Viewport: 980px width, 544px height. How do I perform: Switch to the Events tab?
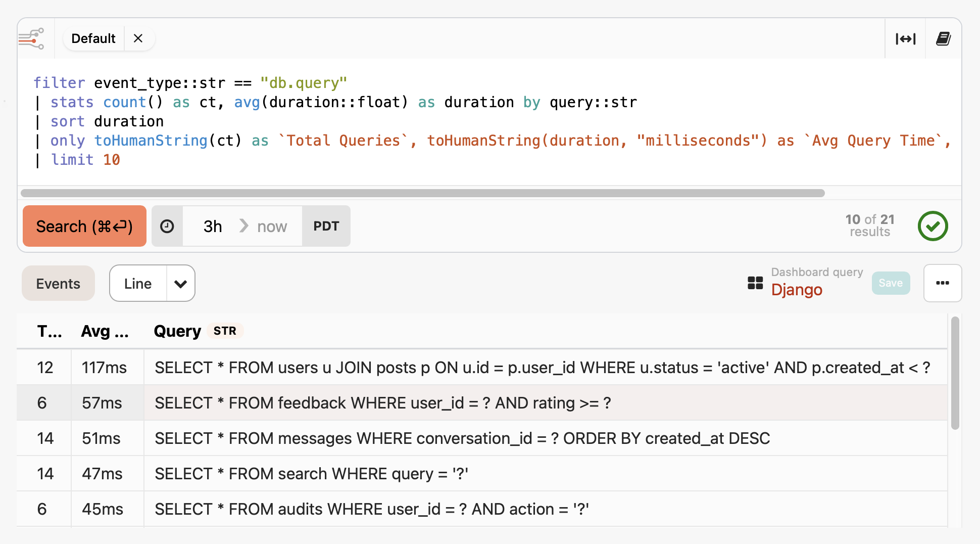click(x=58, y=284)
